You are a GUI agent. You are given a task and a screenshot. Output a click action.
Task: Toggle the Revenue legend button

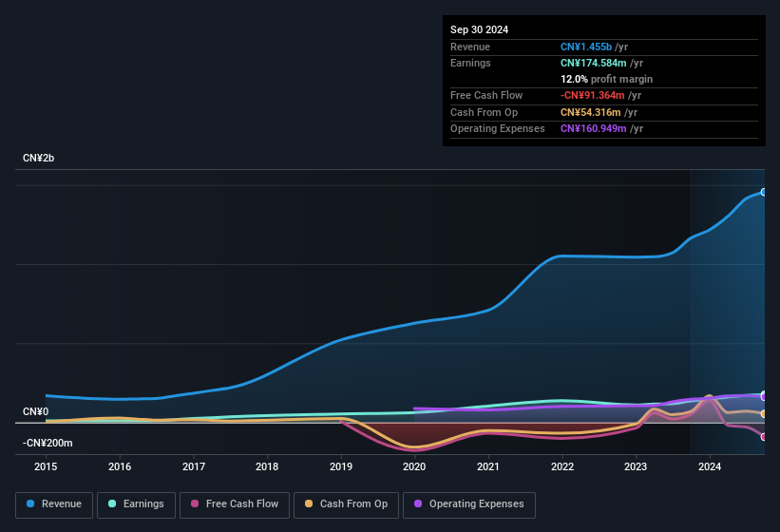pyautogui.click(x=54, y=505)
